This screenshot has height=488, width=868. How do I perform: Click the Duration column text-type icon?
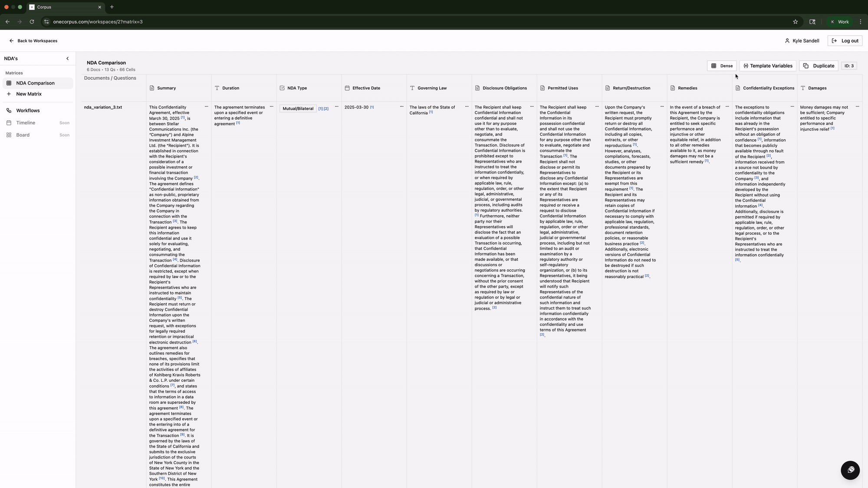[x=217, y=88]
